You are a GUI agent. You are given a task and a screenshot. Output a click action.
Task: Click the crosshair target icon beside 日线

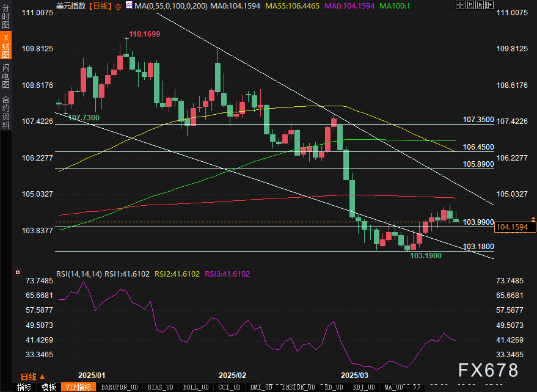[x=119, y=5]
